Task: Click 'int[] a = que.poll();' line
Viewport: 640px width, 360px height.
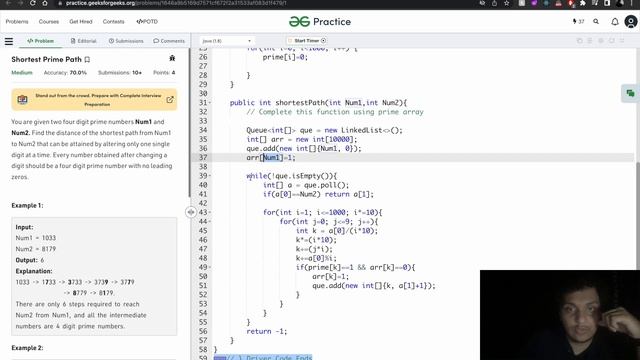Action: click(x=306, y=185)
